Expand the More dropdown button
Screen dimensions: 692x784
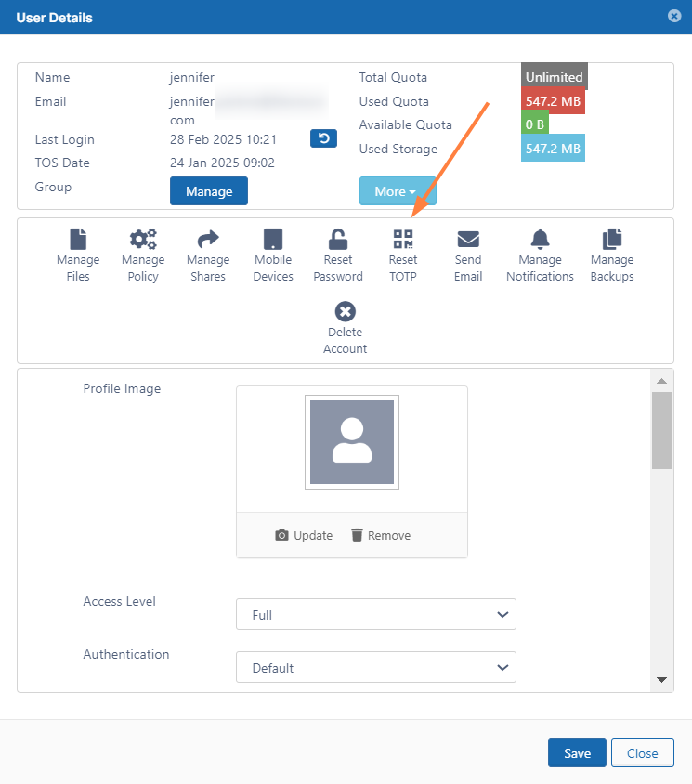[x=397, y=191]
